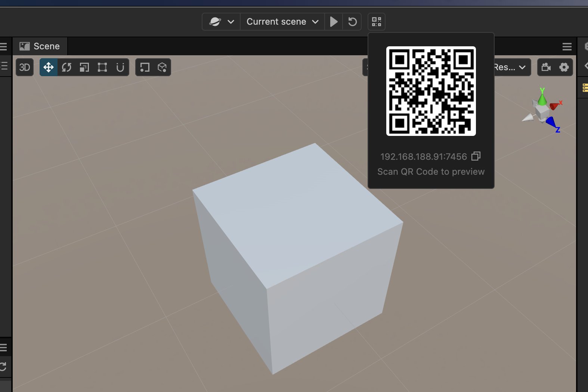The width and height of the screenshot is (588, 392).
Task: Toggle the 3D view mode button
Action: (25, 67)
